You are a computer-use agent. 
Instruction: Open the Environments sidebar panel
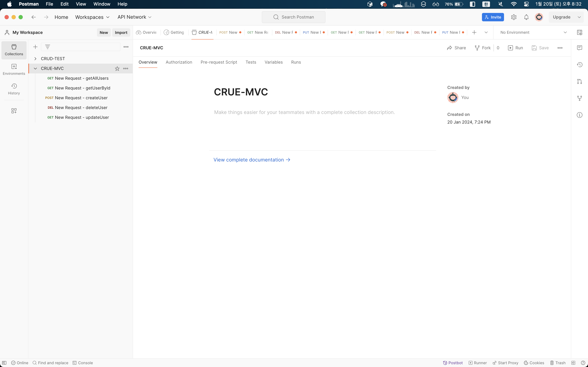[x=14, y=69]
